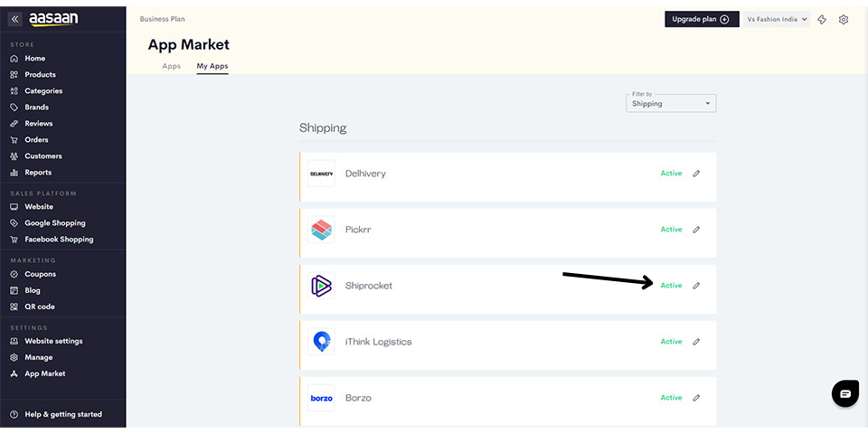Image resolution: width=868 pixels, height=434 pixels.
Task: Click the Pickrr logo icon
Action: (x=321, y=230)
